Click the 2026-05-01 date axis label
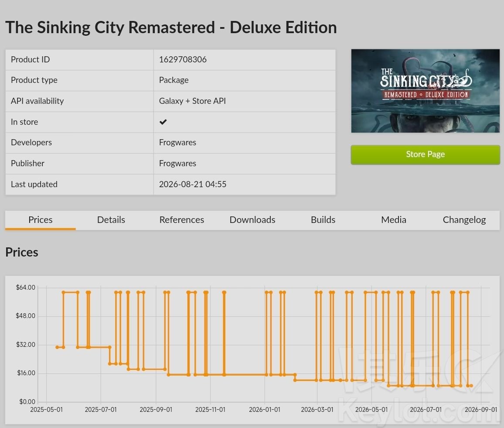The height and width of the screenshot is (428, 504). click(371, 410)
